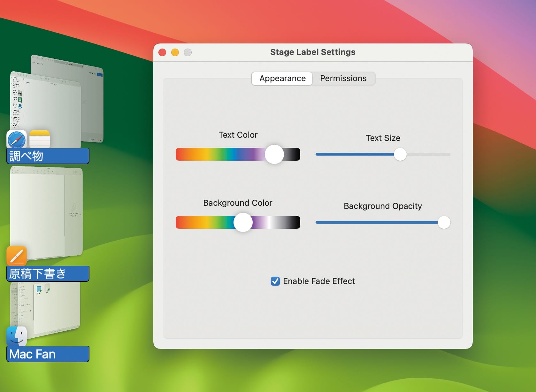This screenshot has width=536, height=392.
Task: Uncheck the Enable Fade Effect checkbox
Action: coord(275,281)
